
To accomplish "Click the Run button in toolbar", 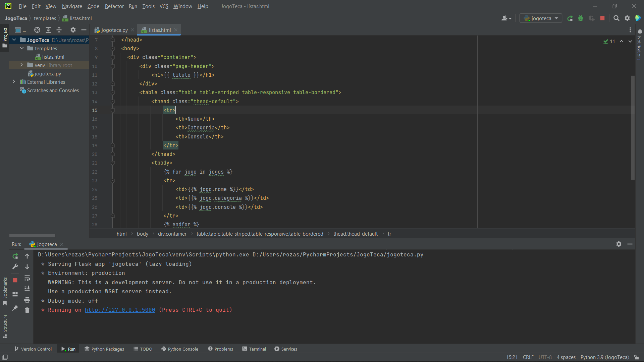I will tap(570, 18).
